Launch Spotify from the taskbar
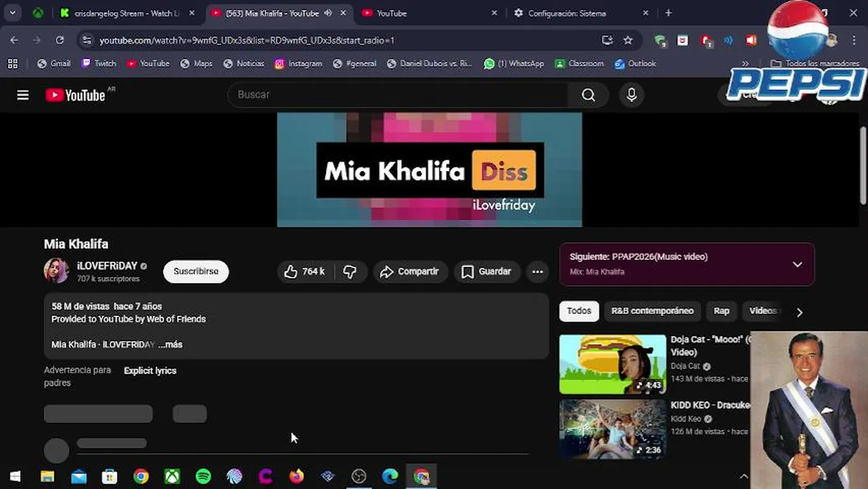 coord(203,477)
